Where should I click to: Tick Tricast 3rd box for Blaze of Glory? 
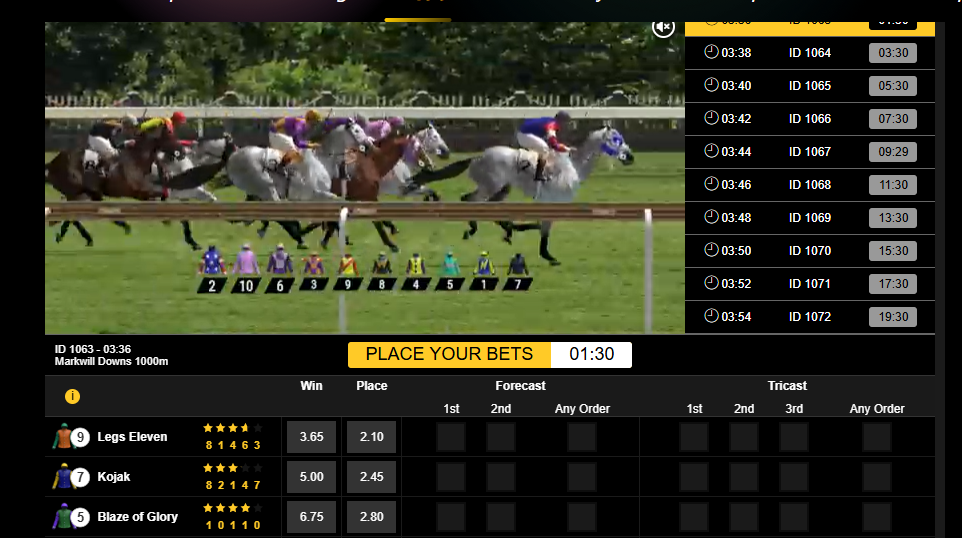793,517
